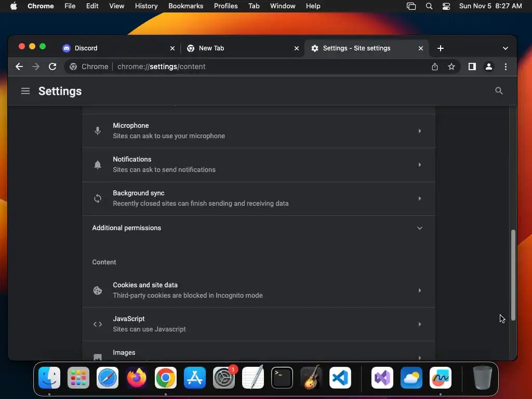Open the Chrome menu in menu bar

tap(41, 6)
